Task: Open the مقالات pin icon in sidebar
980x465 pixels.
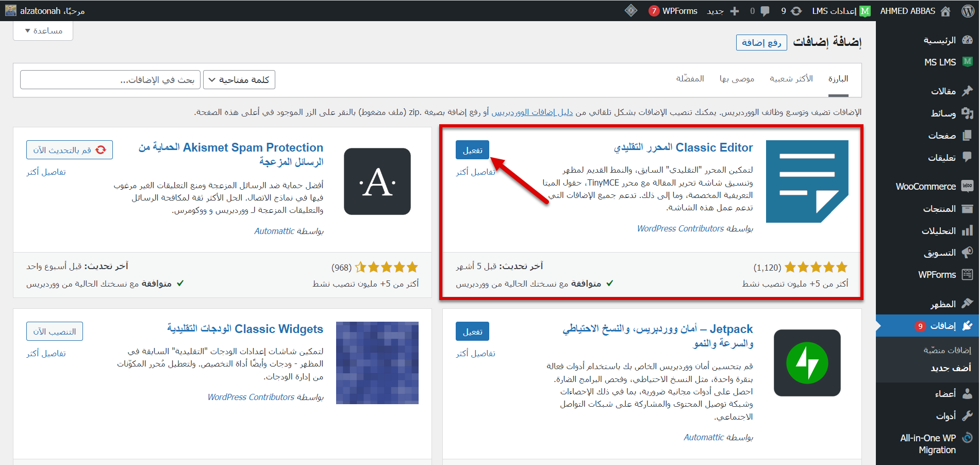Action: click(x=967, y=91)
